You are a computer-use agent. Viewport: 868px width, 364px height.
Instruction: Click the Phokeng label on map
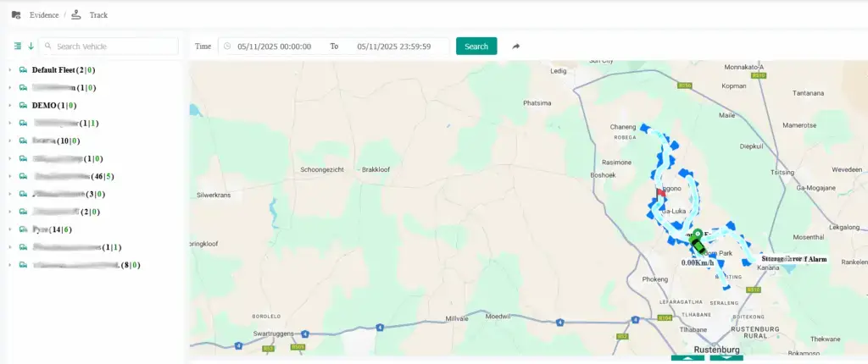point(655,280)
